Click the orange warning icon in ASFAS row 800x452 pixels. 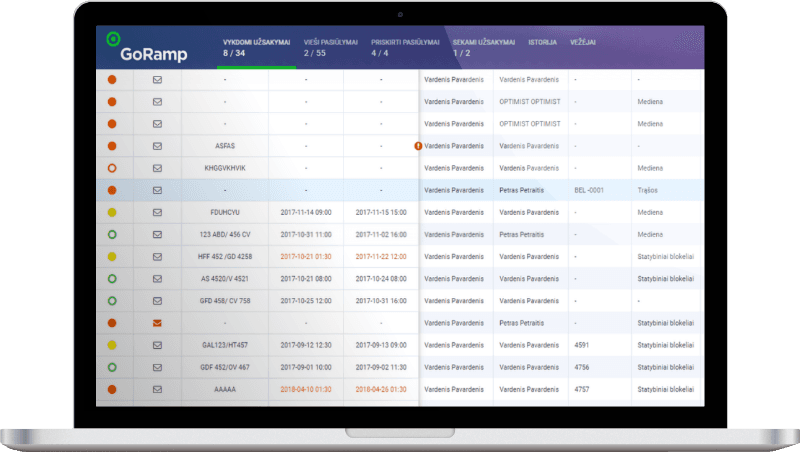coord(418,146)
